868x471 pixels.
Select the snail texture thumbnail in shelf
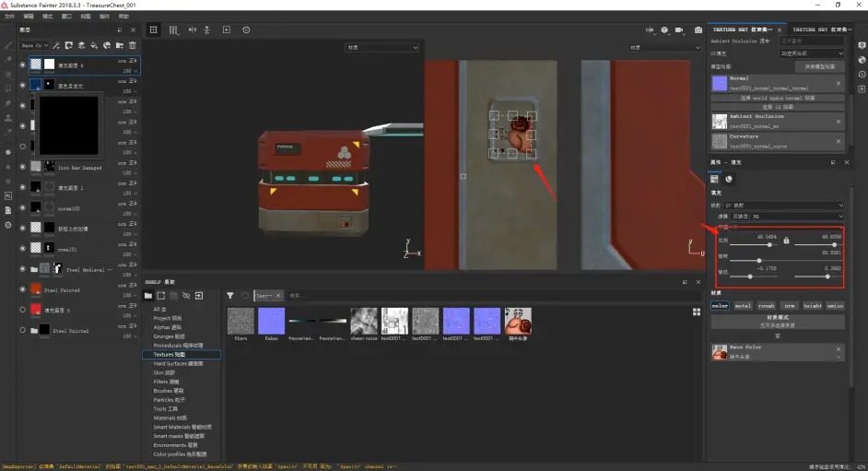[518, 321]
